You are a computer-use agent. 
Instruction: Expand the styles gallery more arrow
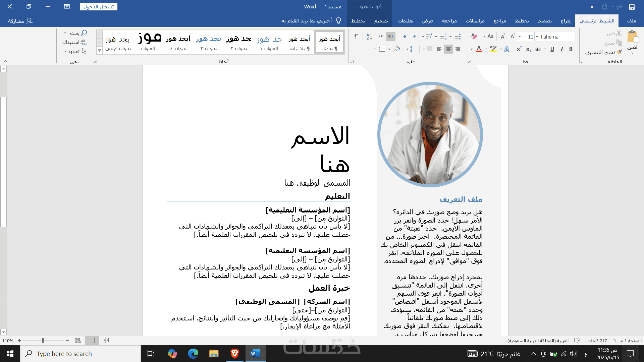pyautogui.click(x=99, y=51)
